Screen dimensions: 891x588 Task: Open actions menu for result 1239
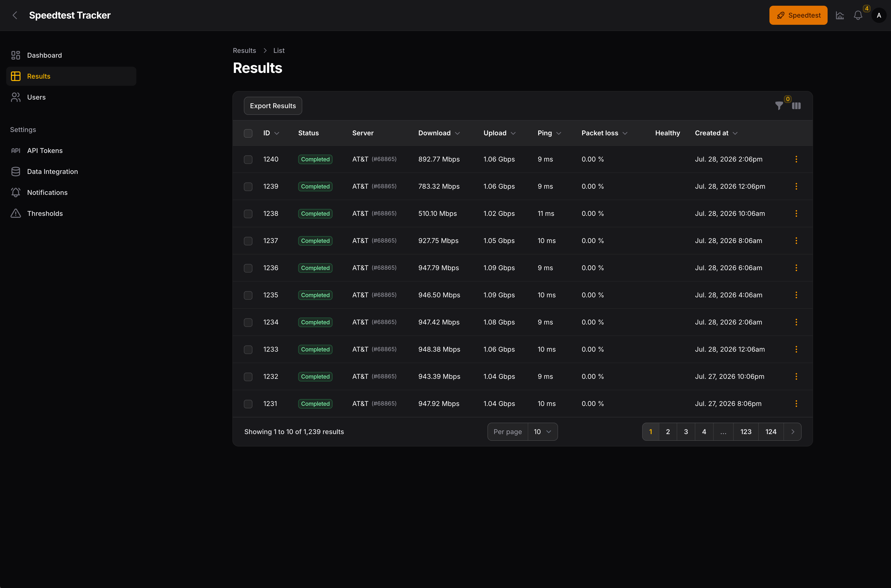click(796, 186)
